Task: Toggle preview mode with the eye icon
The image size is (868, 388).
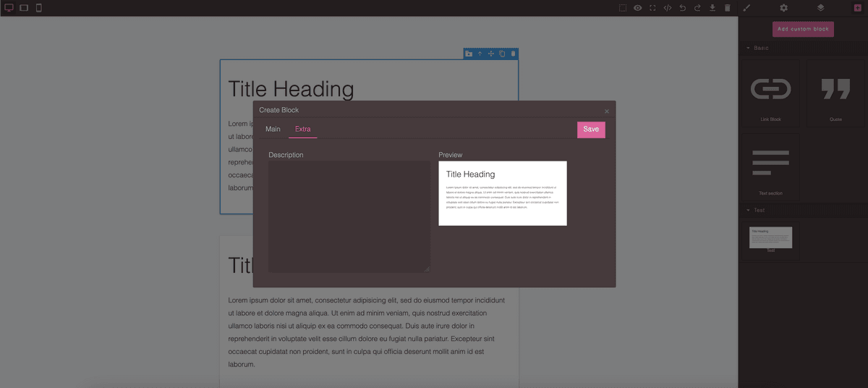Action: [x=638, y=8]
